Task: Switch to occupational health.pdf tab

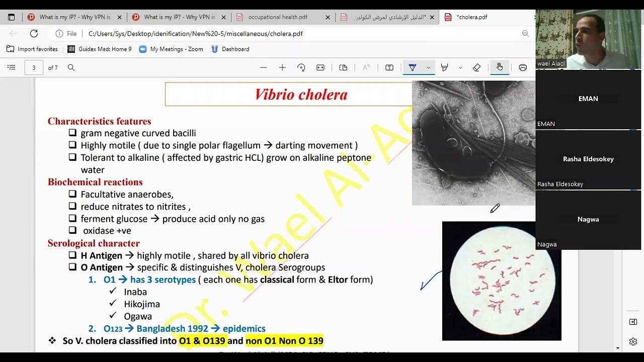Action: [x=283, y=17]
